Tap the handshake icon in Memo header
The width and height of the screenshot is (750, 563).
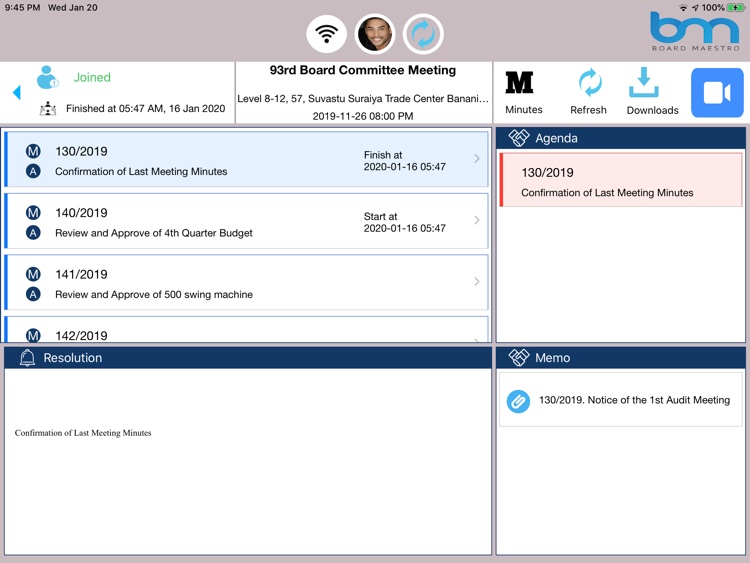click(518, 357)
